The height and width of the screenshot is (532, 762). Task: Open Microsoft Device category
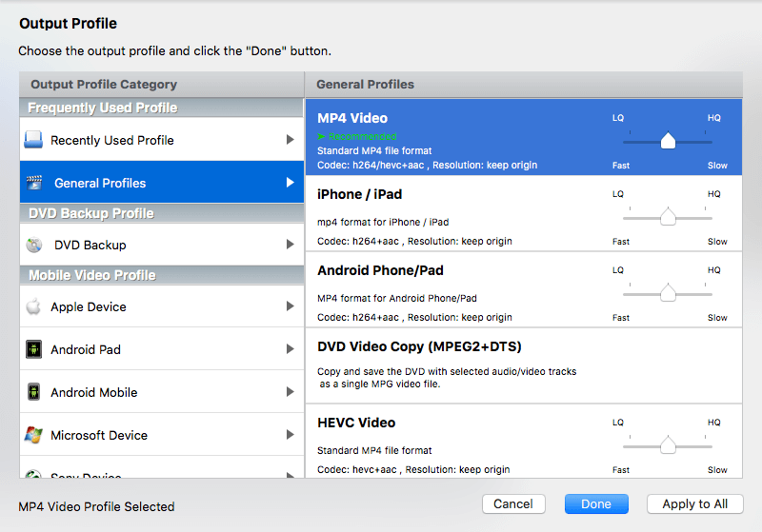[162, 434]
